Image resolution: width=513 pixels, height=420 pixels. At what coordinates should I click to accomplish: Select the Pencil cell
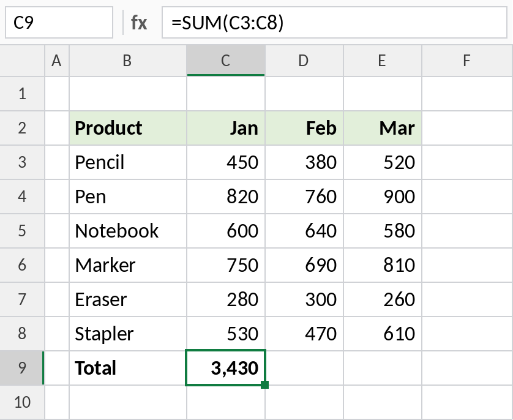128,162
